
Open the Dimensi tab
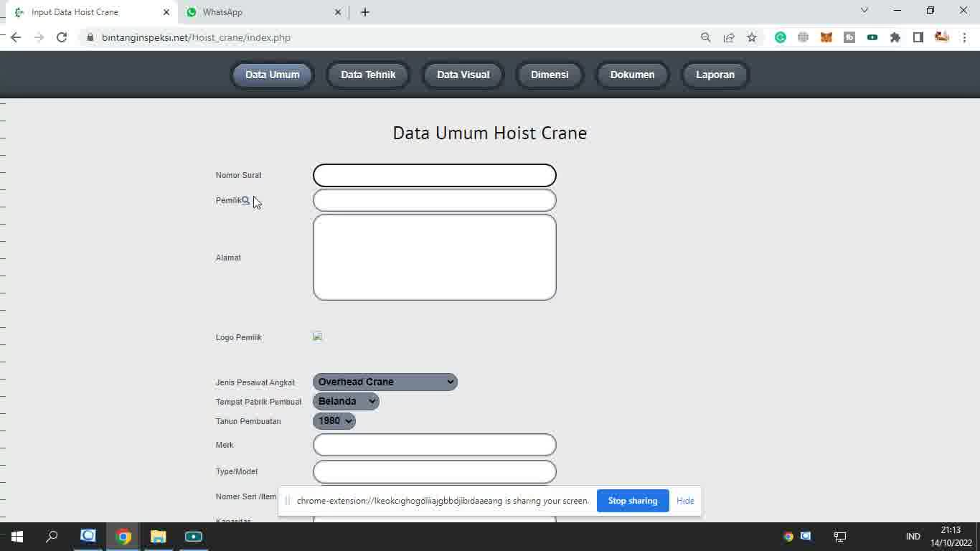coord(550,75)
